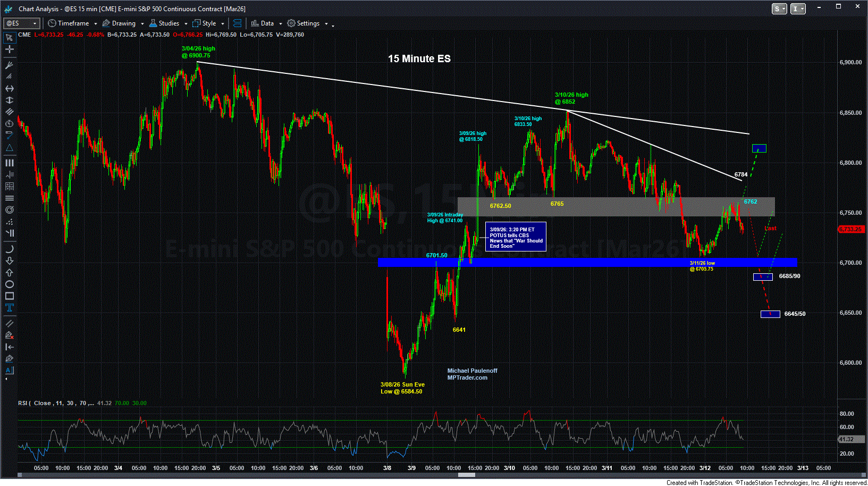Click the remove drawing objects icon
Image resolution: width=868 pixels, height=486 pixels.
(x=9, y=336)
